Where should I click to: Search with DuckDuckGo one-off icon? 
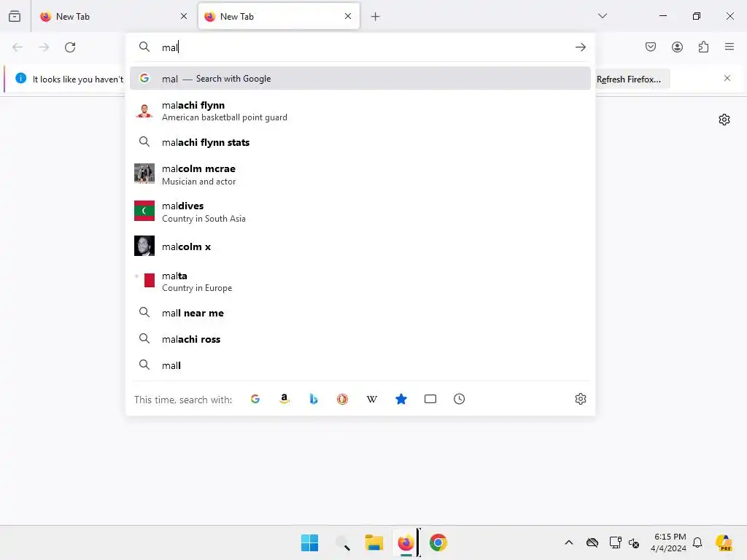(343, 399)
